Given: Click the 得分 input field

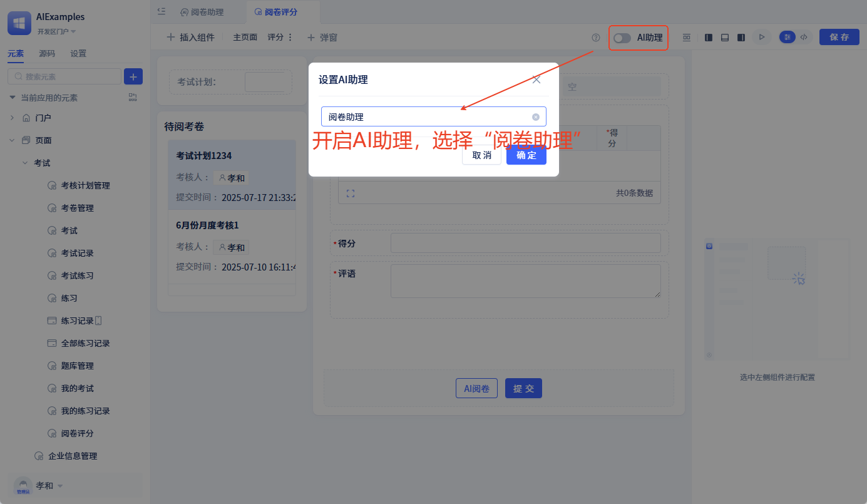Looking at the screenshot, I should click(525, 243).
